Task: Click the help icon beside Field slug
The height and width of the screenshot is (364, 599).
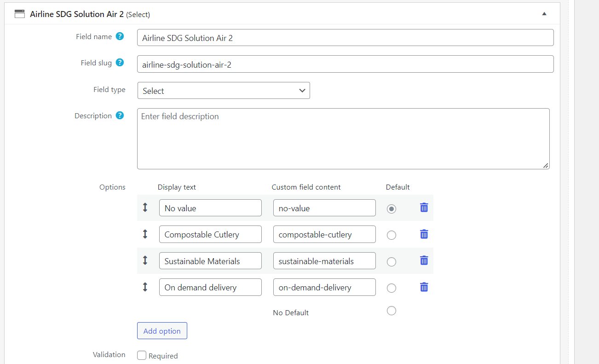Action: point(120,63)
